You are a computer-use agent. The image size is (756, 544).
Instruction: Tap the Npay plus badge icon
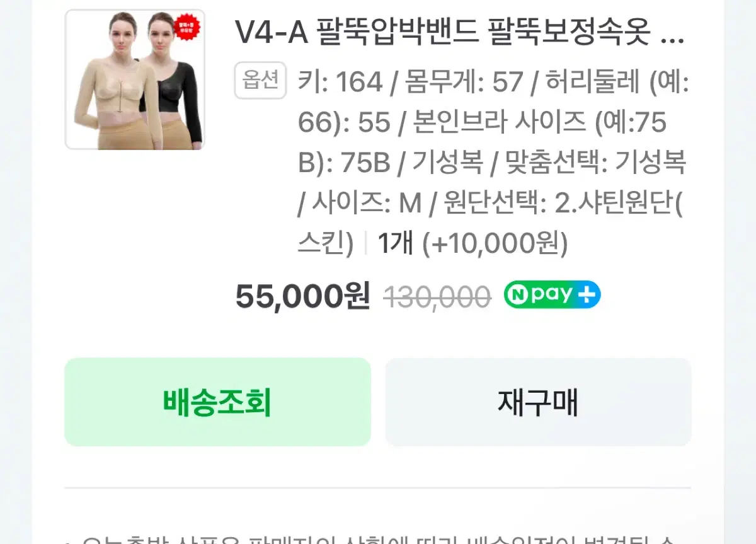point(552,294)
